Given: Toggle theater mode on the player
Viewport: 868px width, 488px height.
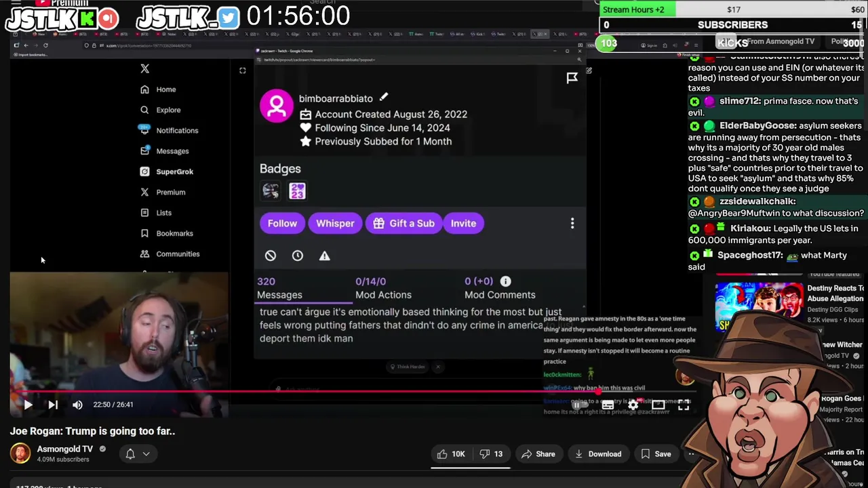Looking at the screenshot, I should 658,405.
